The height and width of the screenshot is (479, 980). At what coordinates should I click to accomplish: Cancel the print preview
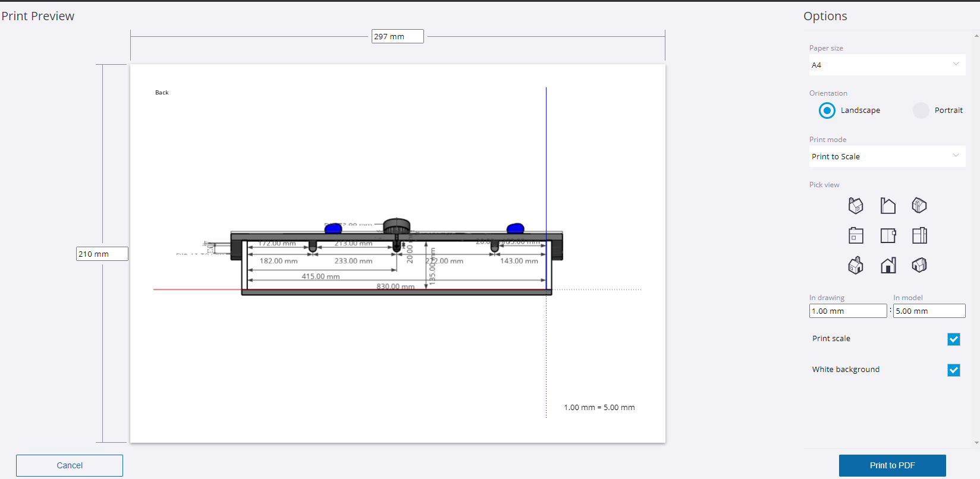click(70, 465)
